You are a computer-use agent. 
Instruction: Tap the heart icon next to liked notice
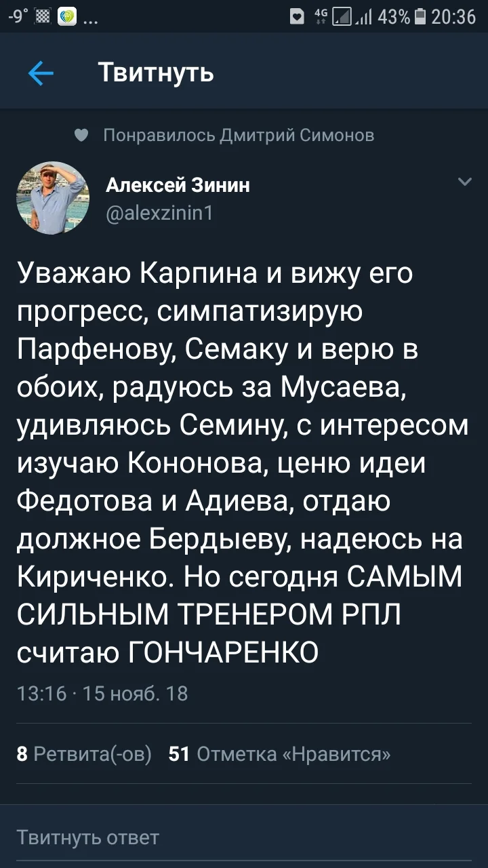point(82,135)
